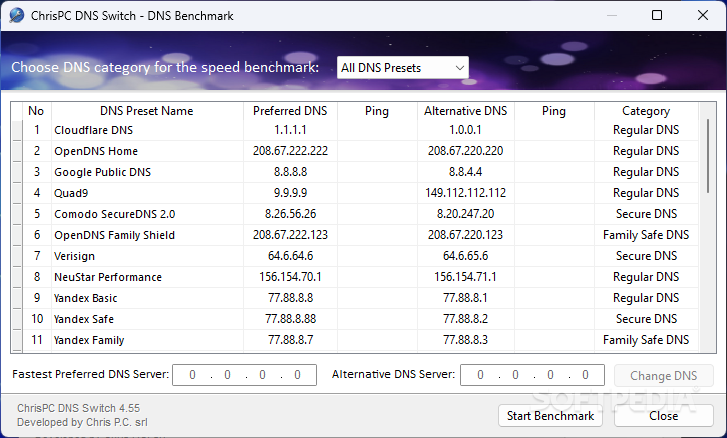Click the row selector beside Cloudflare DNS
The image size is (727, 438).
coord(17,130)
